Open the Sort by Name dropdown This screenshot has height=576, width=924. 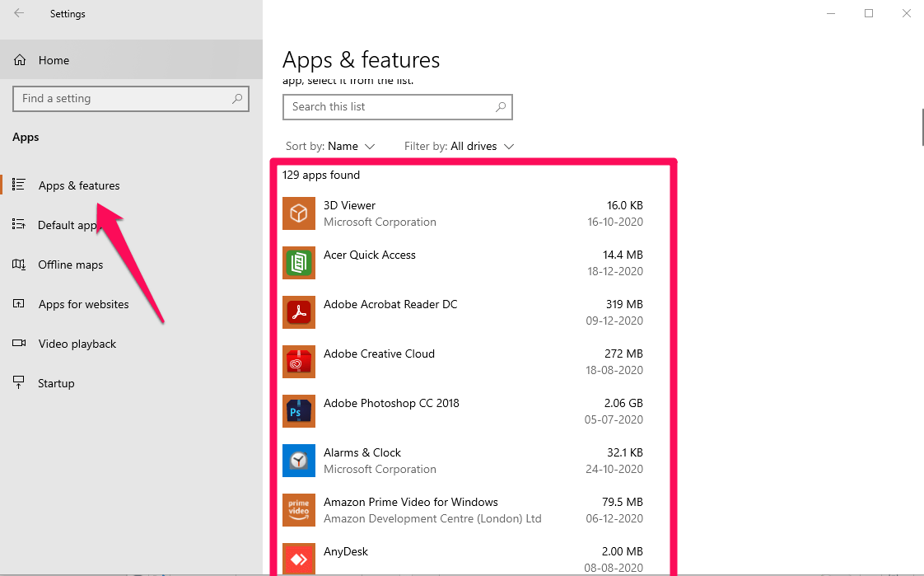coord(330,146)
